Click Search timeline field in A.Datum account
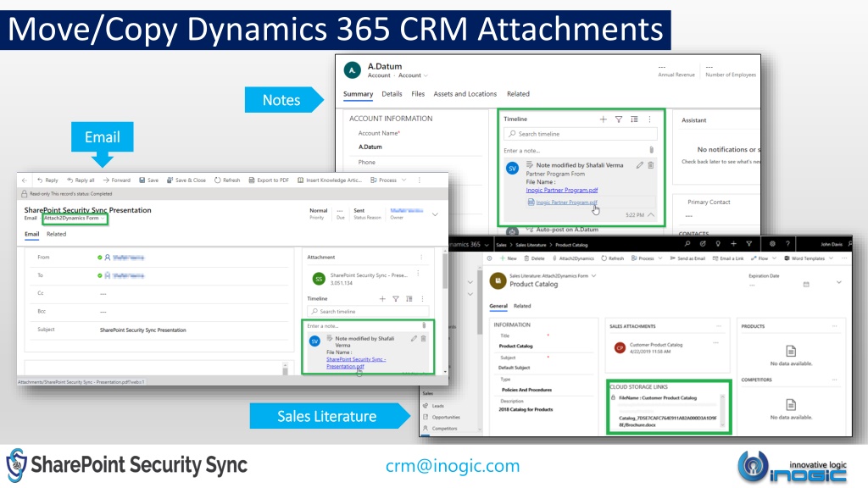Image resolution: width=868 pixels, height=488 pixels. tap(581, 134)
